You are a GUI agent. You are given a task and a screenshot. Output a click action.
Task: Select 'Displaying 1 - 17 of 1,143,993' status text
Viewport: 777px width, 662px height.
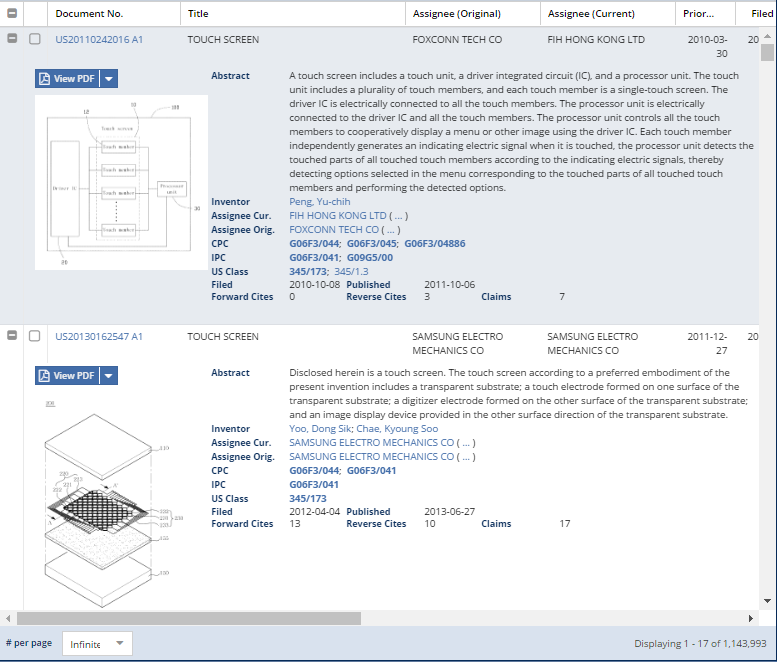coord(700,644)
